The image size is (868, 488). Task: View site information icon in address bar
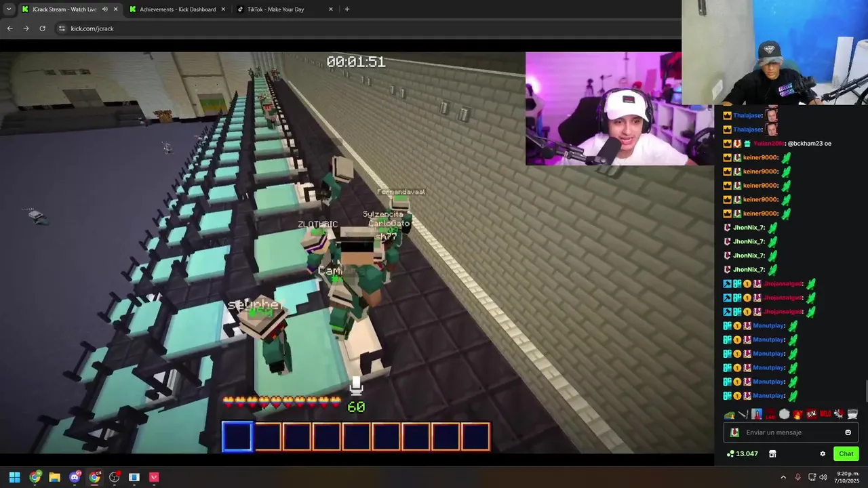(62, 28)
